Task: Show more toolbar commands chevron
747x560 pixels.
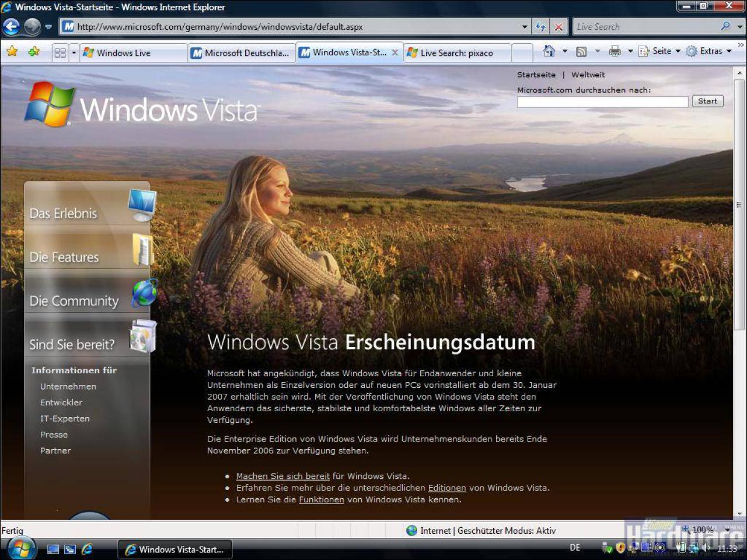Action: coord(741,44)
